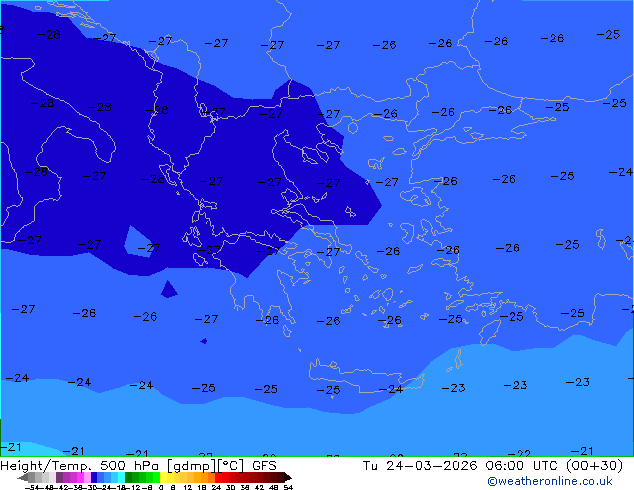Pick the bright red legend swatch above 24

pos(218,477)
